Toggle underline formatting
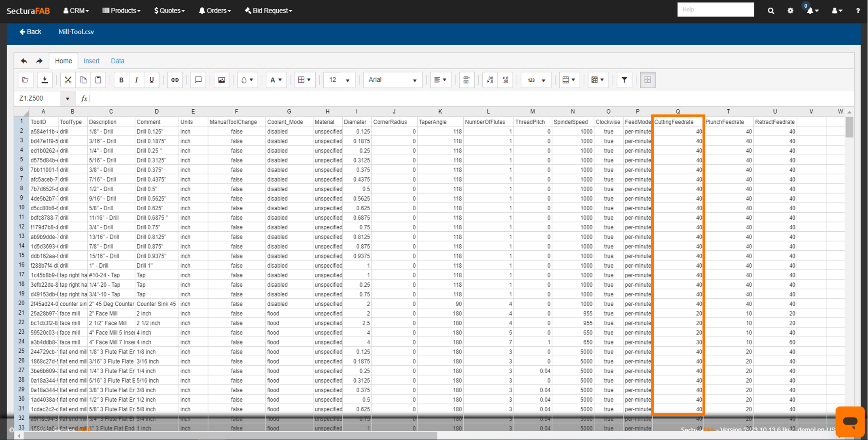Screen dimensions: 868x440 coord(152,80)
